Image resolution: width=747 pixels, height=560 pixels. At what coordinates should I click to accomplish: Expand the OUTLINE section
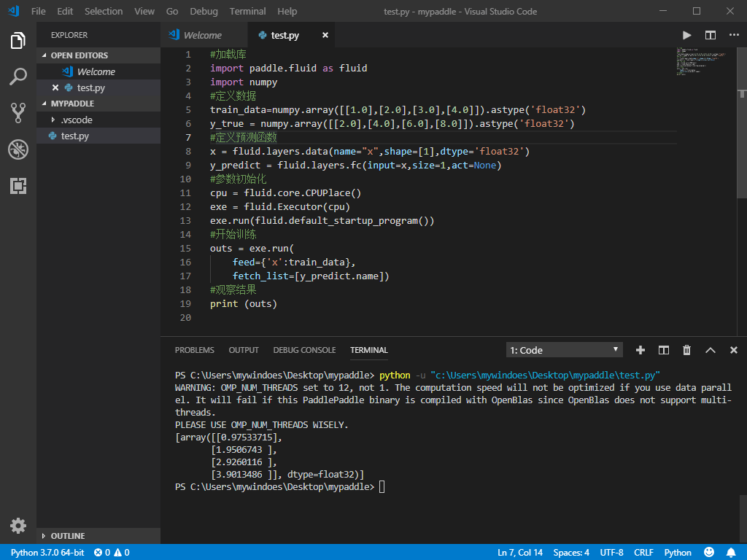(98, 536)
